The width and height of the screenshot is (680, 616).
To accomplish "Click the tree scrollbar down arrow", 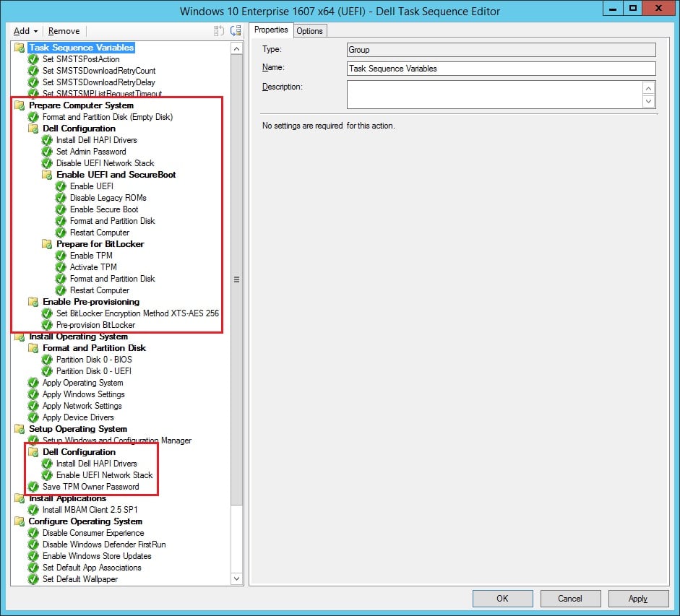I will tap(236, 578).
